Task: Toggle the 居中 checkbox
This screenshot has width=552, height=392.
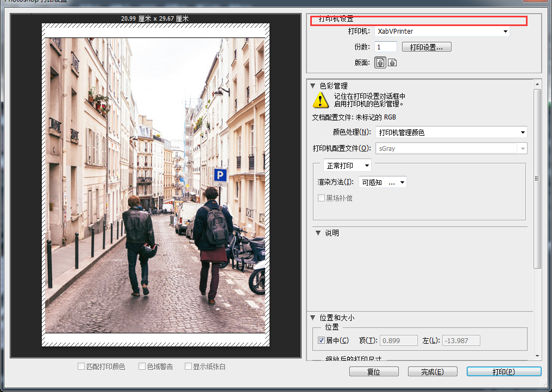Action: (x=321, y=340)
